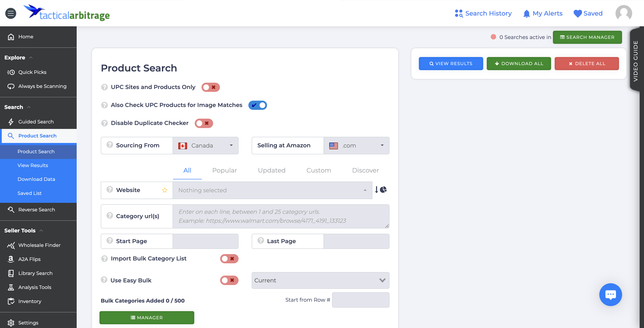
Task: Toggle Use Easy Bulk switch
Action: coord(229,280)
